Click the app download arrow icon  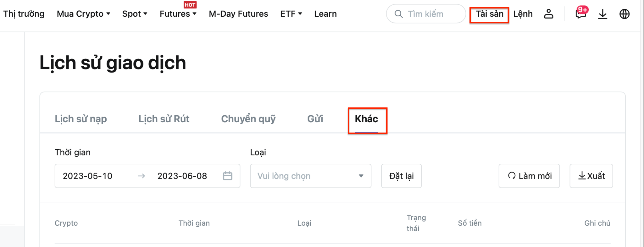coord(602,14)
